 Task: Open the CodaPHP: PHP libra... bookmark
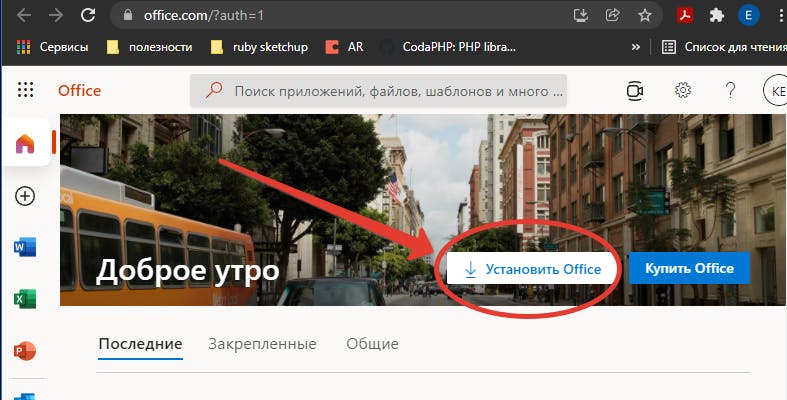click(448, 47)
